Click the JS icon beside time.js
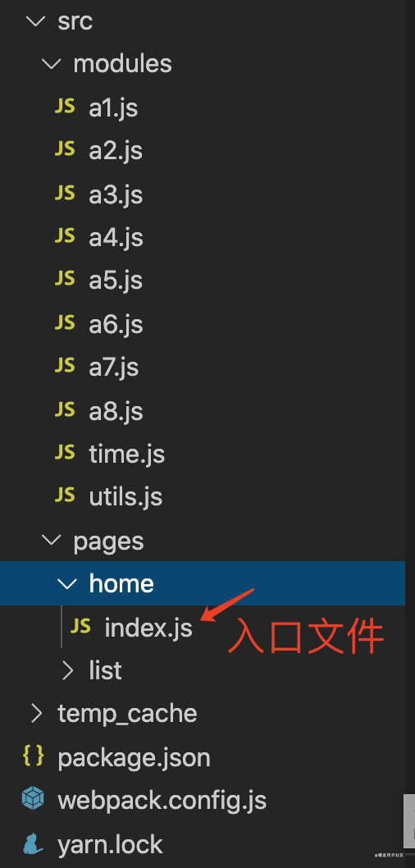This screenshot has width=415, height=868. (x=65, y=452)
